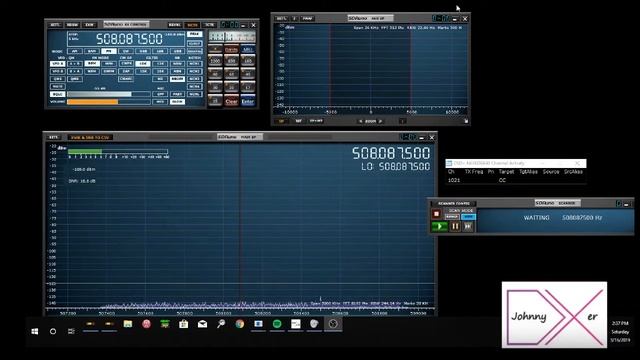
Task: Switch Aux SP to SP+WF view
Action: (316, 121)
